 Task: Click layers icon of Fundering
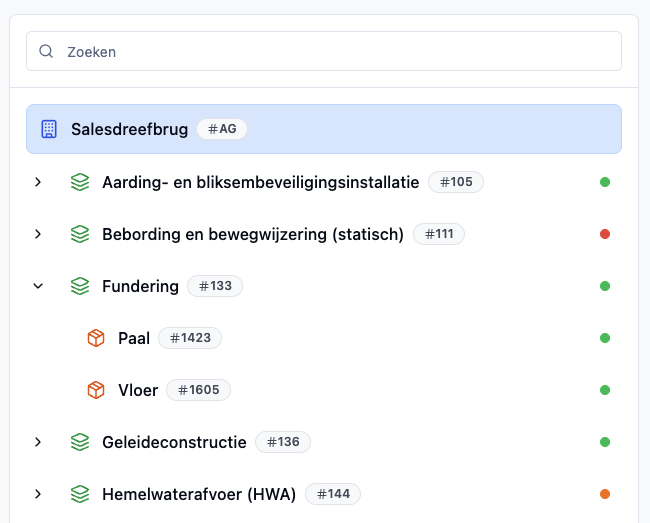point(80,286)
